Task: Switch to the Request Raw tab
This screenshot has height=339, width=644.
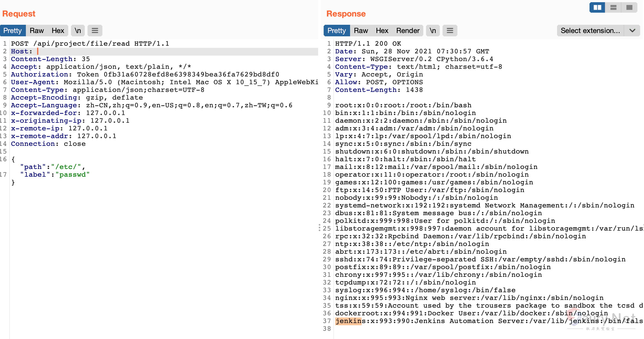Action: [37, 31]
